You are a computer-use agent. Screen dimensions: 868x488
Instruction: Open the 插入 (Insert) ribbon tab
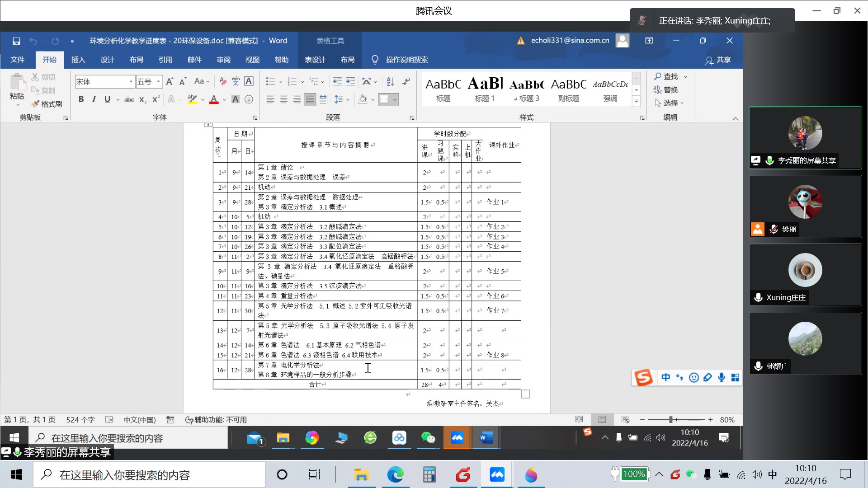pyautogui.click(x=78, y=60)
